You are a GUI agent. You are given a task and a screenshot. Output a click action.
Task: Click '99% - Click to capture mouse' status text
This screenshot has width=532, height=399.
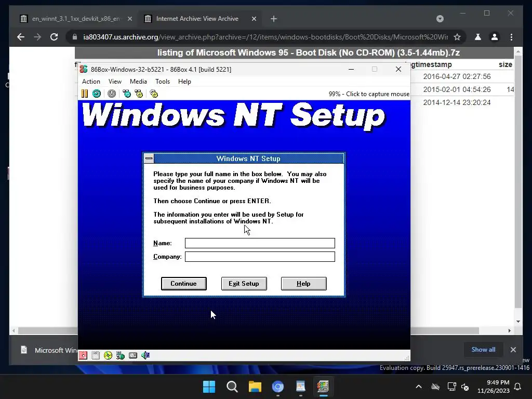(369, 94)
